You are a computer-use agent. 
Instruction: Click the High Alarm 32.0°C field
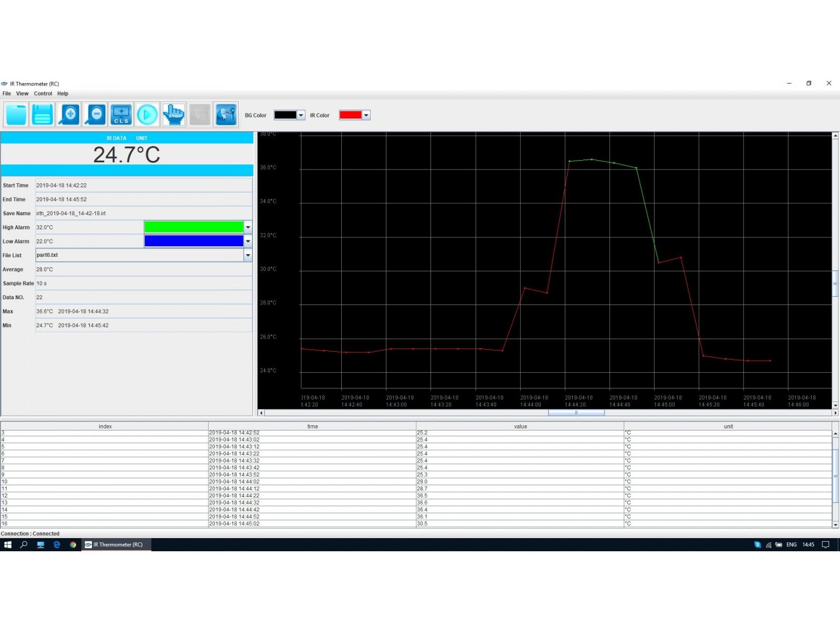point(89,227)
